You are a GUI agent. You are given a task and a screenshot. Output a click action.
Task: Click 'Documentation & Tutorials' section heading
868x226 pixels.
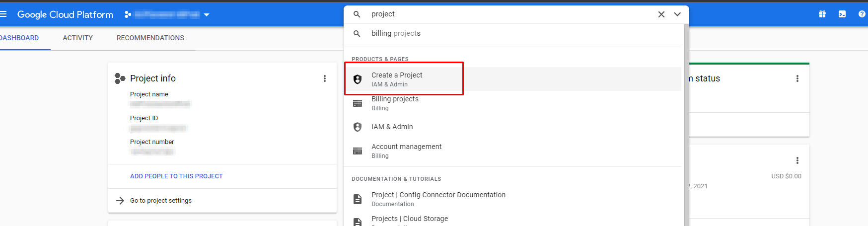click(396, 179)
